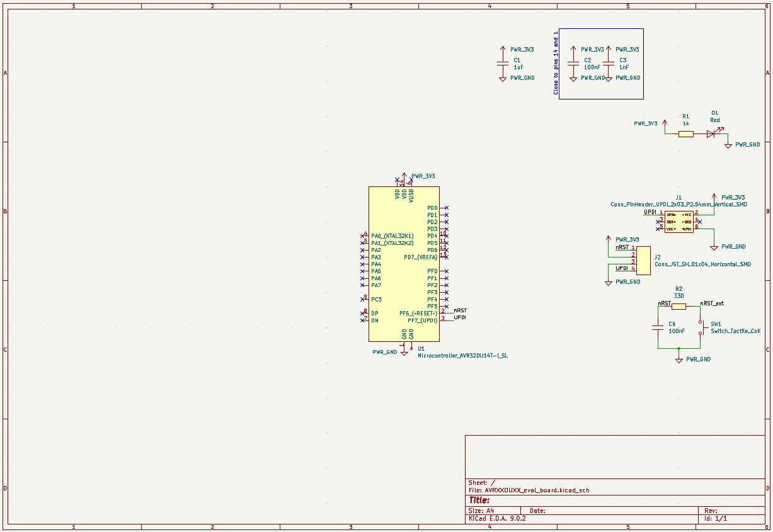
Task: Click the D1 red LED symbol
Action: (711, 133)
